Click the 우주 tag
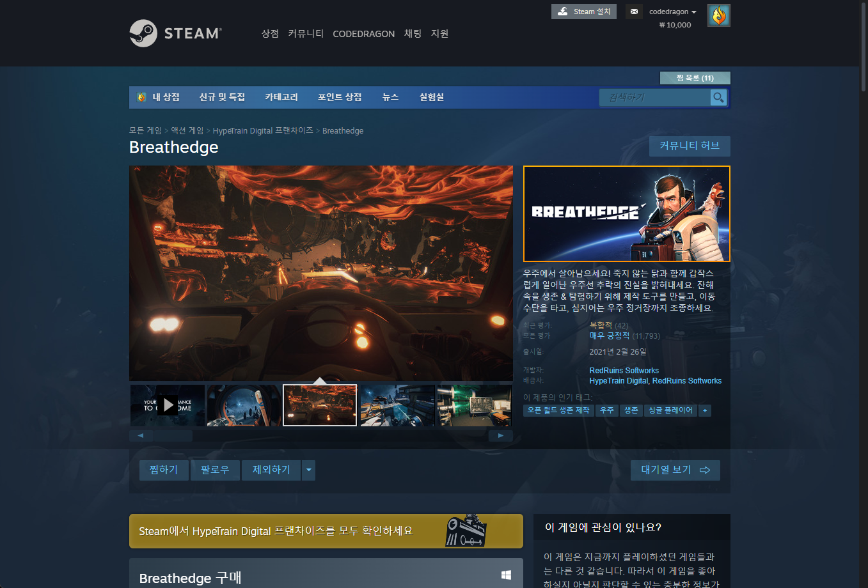This screenshot has height=588, width=868. point(607,410)
